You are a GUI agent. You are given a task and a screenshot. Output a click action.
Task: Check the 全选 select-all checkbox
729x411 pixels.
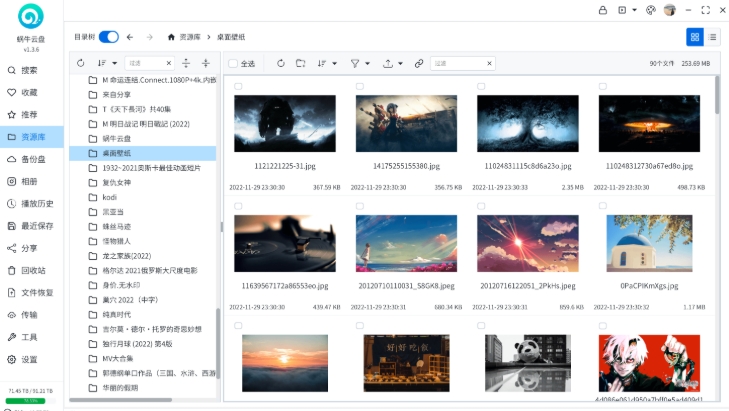[233, 63]
